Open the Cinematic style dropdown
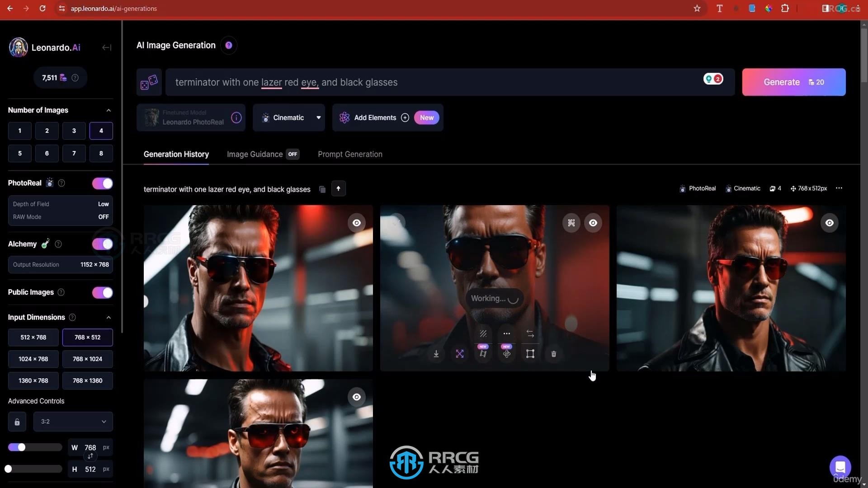Screen dimensions: 868x488 pos(289,117)
